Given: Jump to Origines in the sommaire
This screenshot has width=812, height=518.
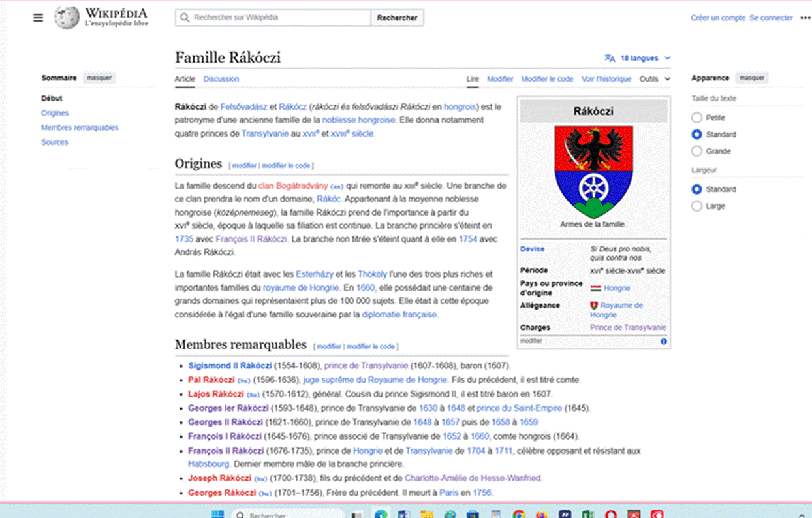Looking at the screenshot, I should click(x=55, y=113).
